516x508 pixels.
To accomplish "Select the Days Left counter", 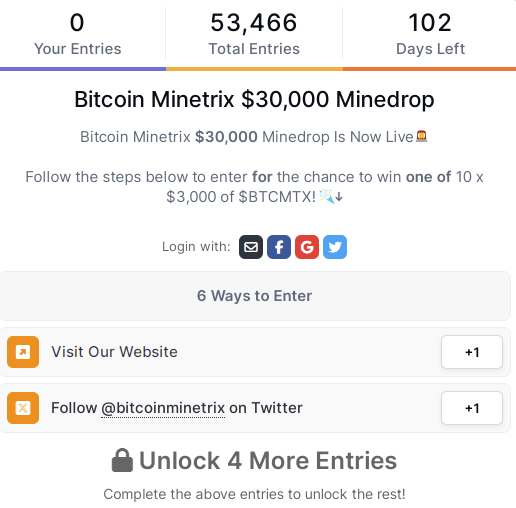I will (x=430, y=33).
